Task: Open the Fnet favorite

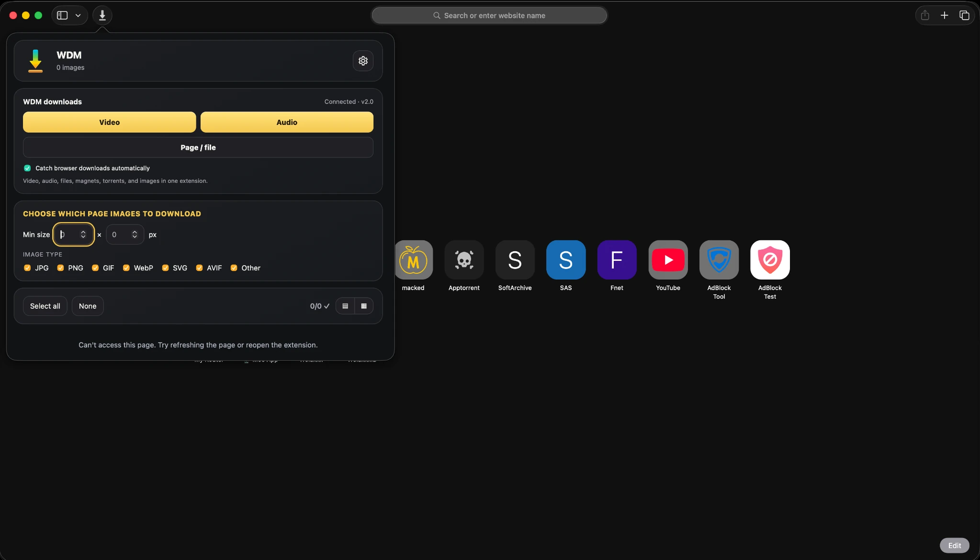Action: [617, 260]
